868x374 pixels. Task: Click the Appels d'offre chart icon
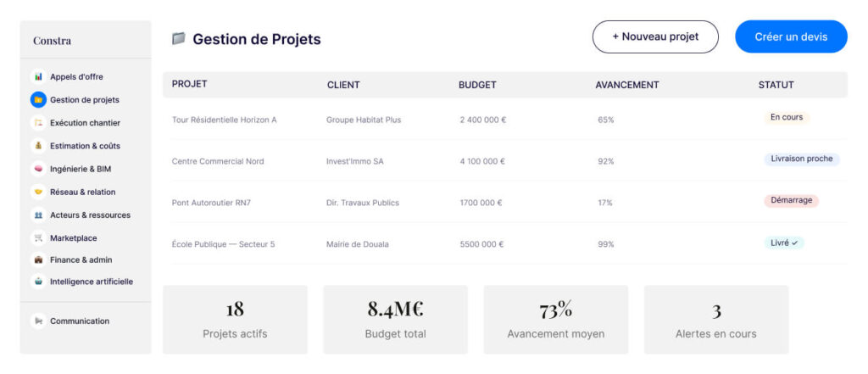tap(38, 77)
